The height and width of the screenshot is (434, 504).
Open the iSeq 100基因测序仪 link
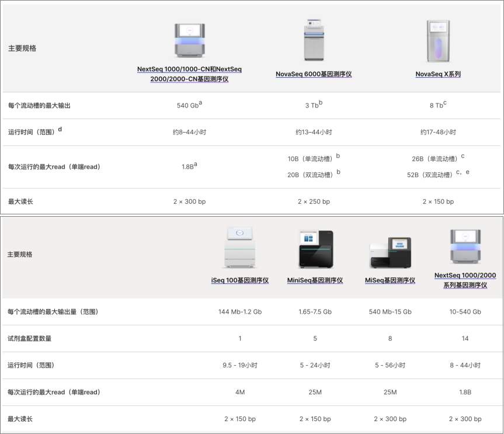click(239, 280)
